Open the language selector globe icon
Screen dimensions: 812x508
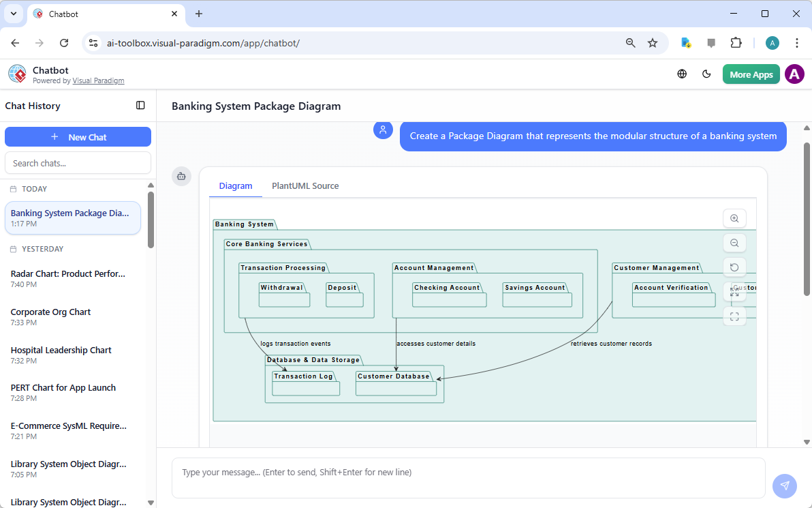pos(682,74)
